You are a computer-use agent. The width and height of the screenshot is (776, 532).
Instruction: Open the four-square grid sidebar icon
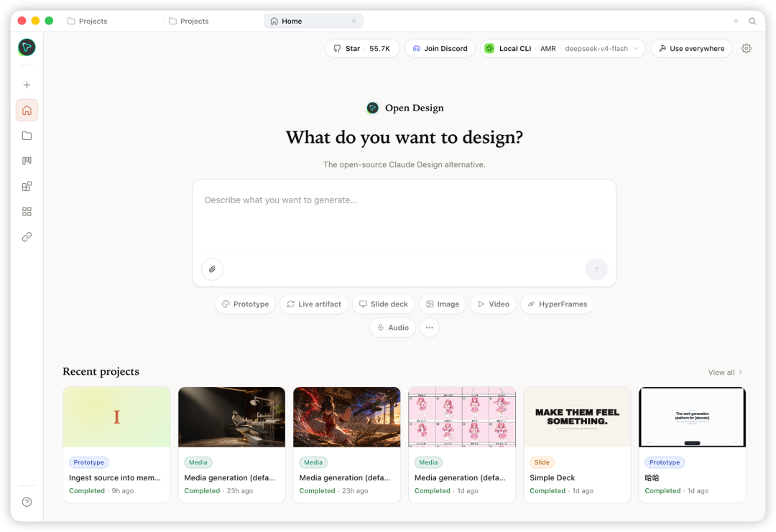click(x=27, y=212)
